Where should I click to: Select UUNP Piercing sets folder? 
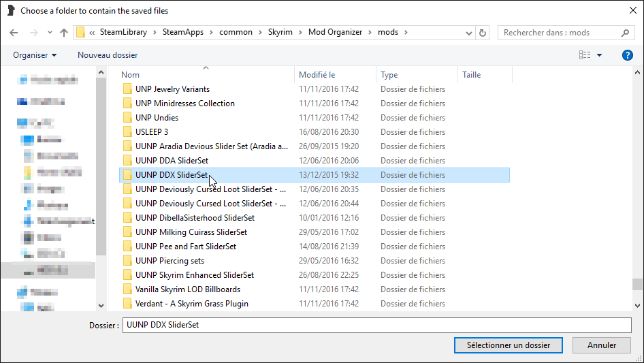pos(315,261)
